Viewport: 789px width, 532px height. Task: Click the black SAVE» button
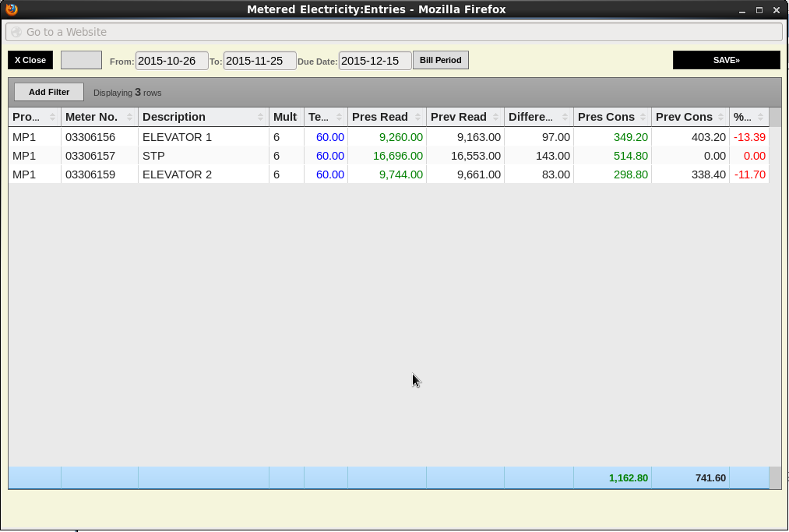click(x=726, y=60)
